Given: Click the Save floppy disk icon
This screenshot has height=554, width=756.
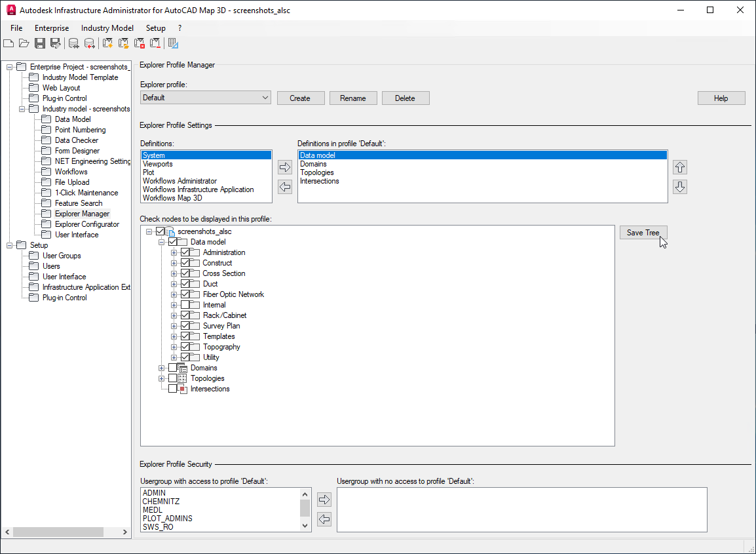Looking at the screenshot, I should [x=40, y=43].
